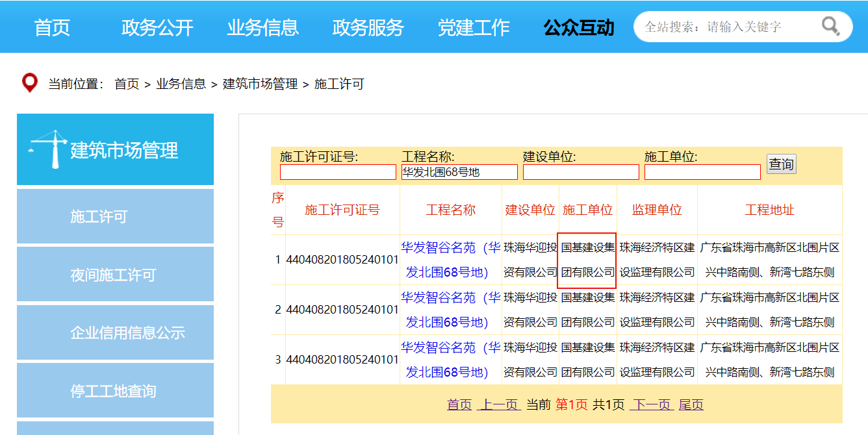Open the 公众互动 navigation menu
The height and width of the screenshot is (435, 868).
click(579, 27)
